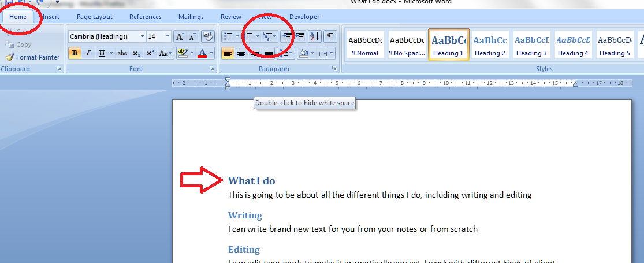Click the Sort A-Z icon
This screenshot has height=263, width=644.
(315, 36)
